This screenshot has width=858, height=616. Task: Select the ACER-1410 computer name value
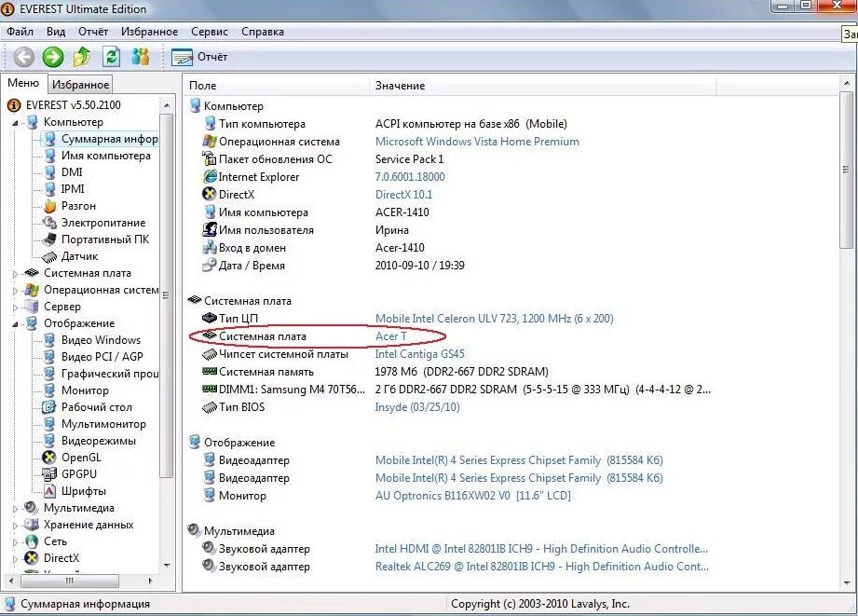[x=402, y=212]
